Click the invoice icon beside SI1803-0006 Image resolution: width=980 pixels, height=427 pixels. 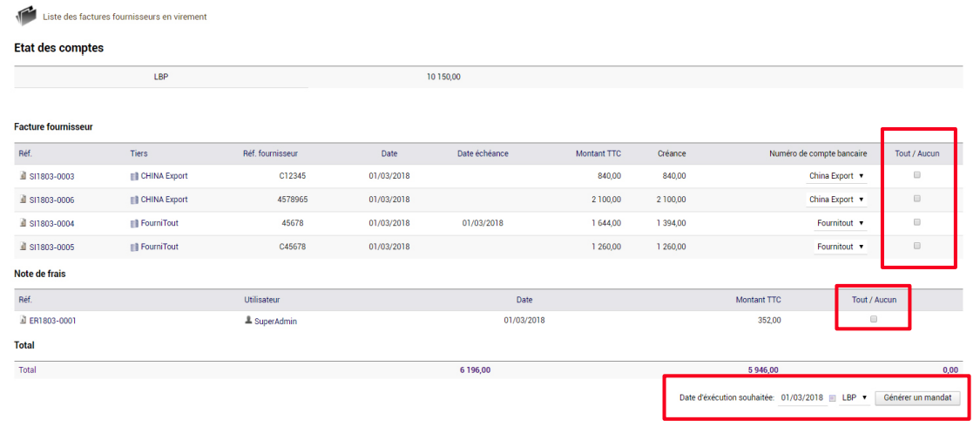24,200
